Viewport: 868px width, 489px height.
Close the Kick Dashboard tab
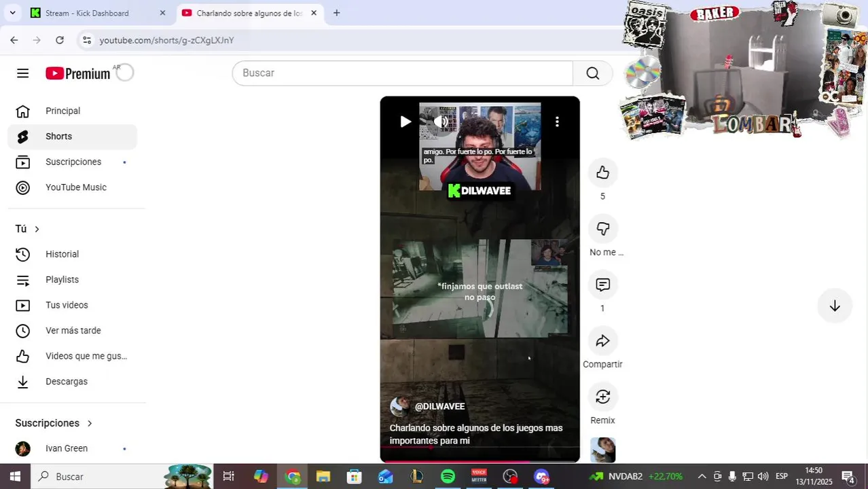coord(162,13)
